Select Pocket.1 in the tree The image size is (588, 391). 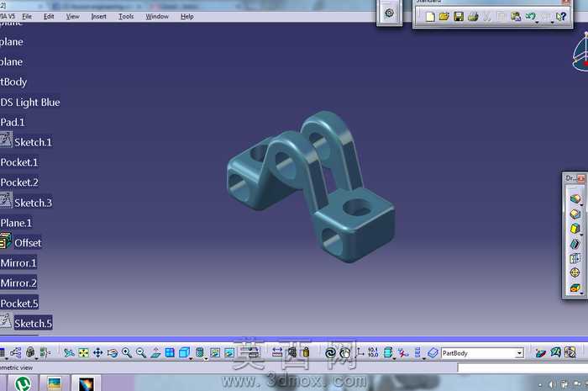coord(19,162)
